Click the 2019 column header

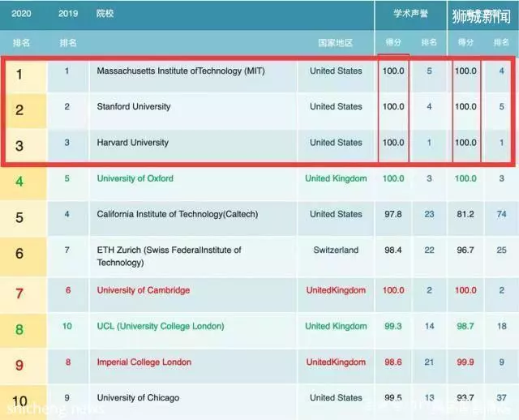(x=68, y=14)
